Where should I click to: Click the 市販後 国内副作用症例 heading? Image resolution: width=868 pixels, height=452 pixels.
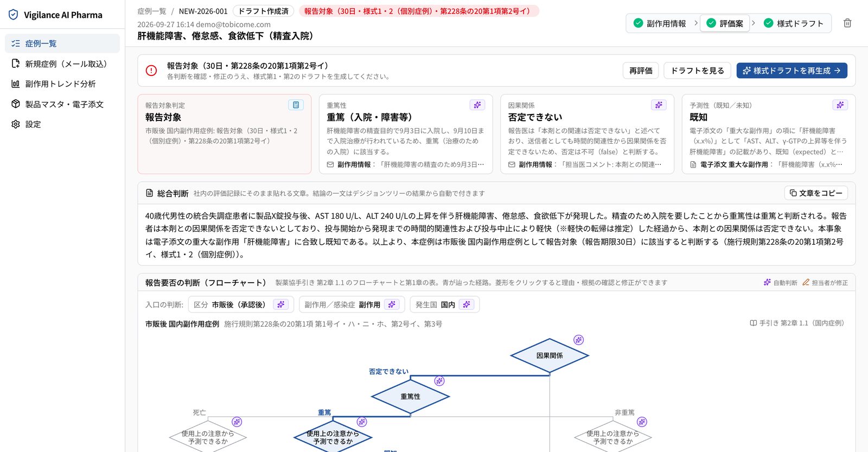182,324
